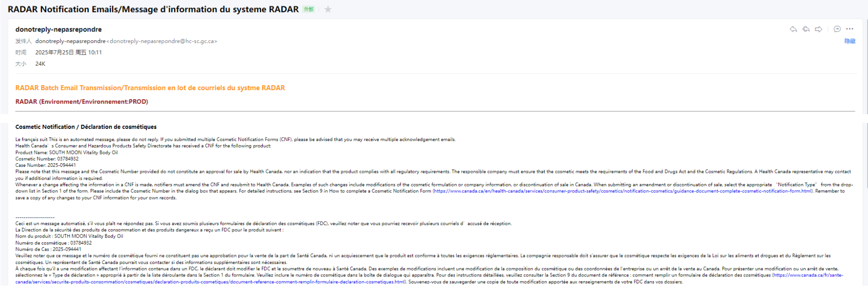Image resolution: width=868 pixels, height=288 pixels.
Task: Open the English canada.ca CNF guidance link
Action: (x=622, y=191)
